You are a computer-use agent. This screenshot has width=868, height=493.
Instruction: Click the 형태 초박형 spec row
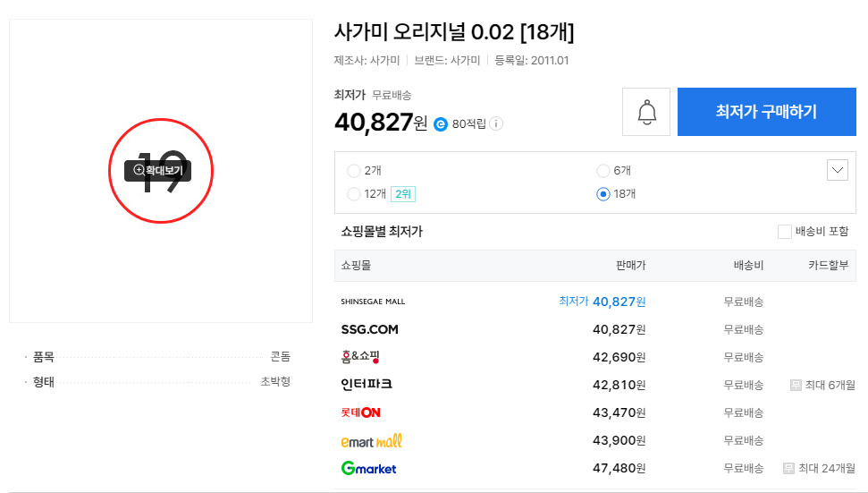click(157, 382)
